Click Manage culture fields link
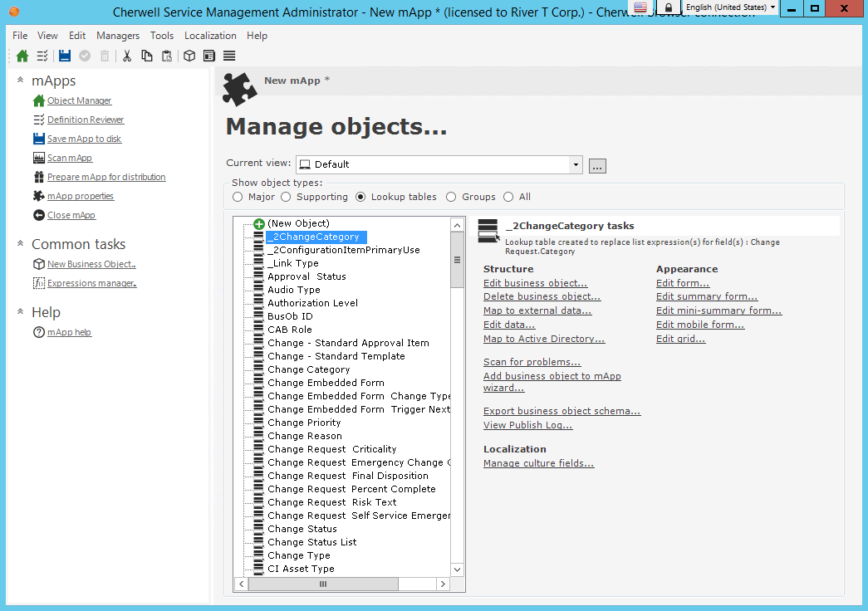This screenshot has height=611, width=868. click(538, 463)
